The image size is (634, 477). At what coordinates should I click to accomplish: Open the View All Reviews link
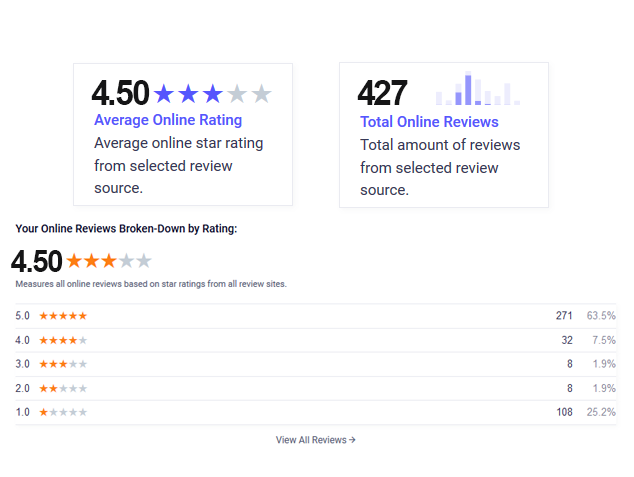pos(315,440)
